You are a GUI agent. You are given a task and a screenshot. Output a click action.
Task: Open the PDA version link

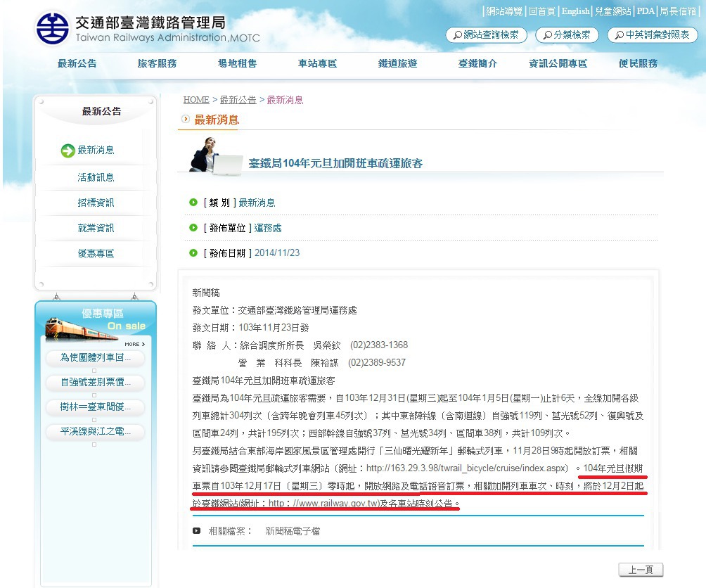(x=646, y=11)
